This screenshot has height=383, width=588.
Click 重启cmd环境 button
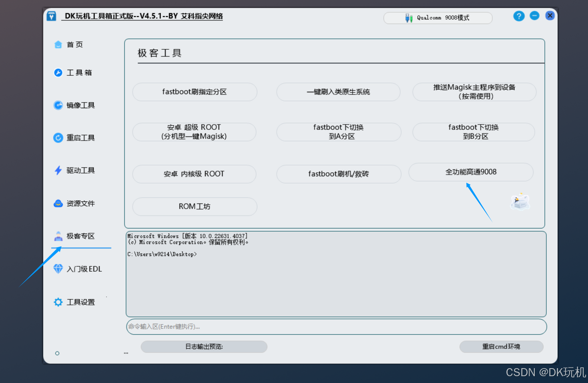point(501,347)
